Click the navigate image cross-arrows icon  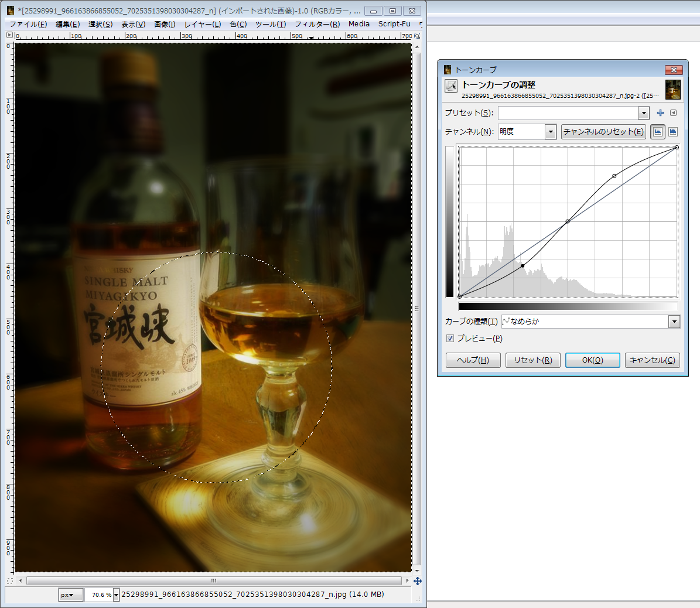tap(417, 581)
